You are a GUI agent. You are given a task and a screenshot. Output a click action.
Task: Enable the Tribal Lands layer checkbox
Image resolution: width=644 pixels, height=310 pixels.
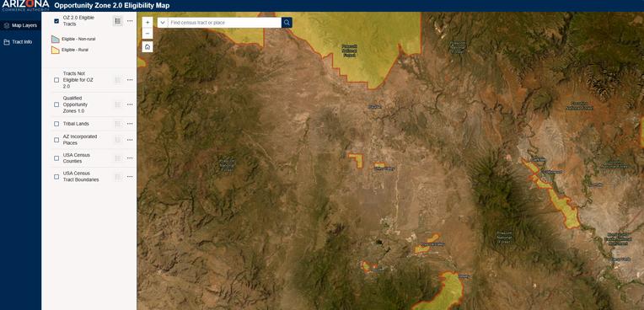click(56, 124)
